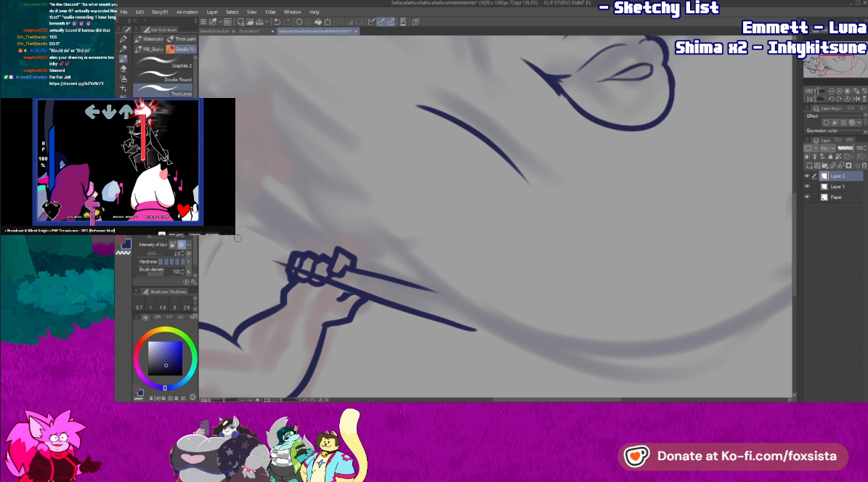
Task: Click the Scale/Rotate transform icon
Action: click(x=328, y=22)
